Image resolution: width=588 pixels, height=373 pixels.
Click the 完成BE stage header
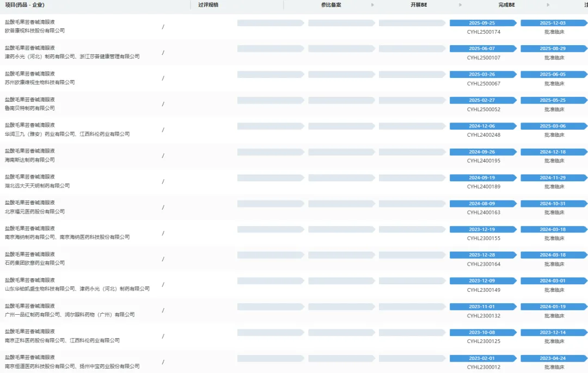coord(506,5)
